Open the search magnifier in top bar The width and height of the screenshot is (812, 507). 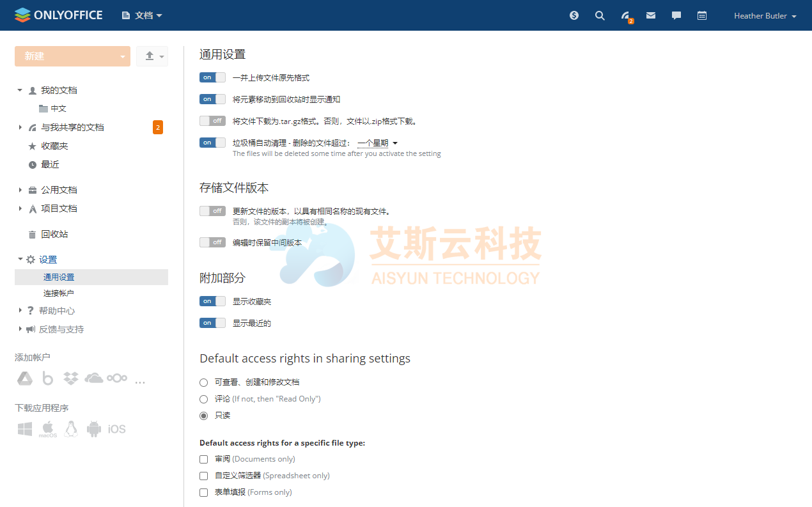coord(600,15)
